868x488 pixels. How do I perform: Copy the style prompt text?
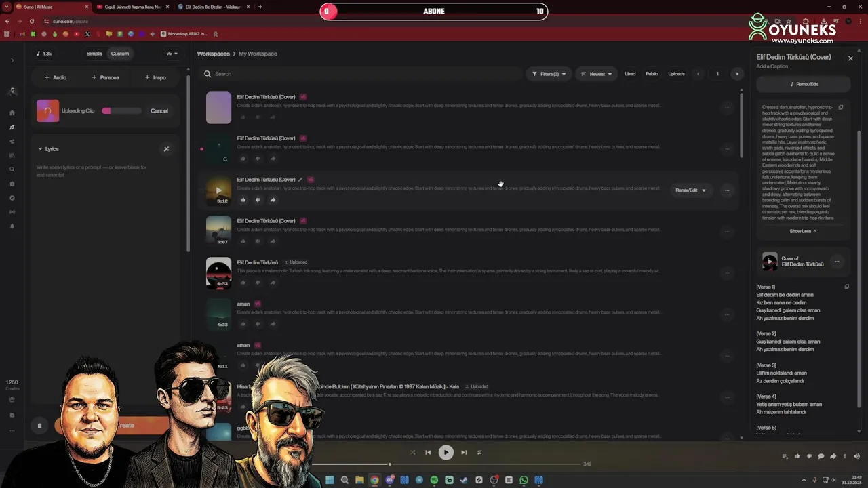(841, 107)
